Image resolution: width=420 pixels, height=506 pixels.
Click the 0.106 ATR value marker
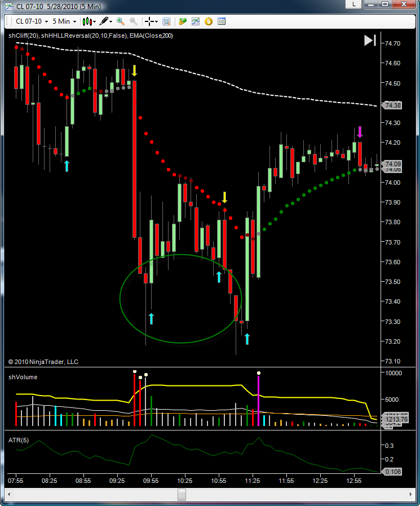click(392, 472)
